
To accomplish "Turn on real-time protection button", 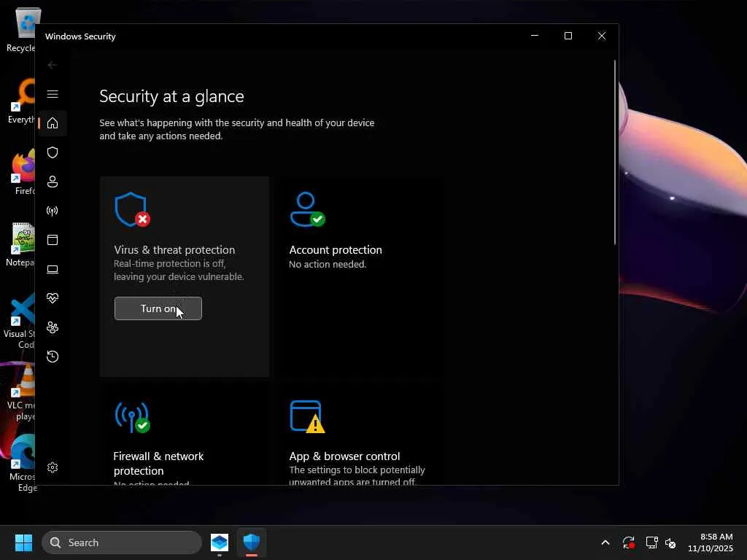I will coord(158,308).
